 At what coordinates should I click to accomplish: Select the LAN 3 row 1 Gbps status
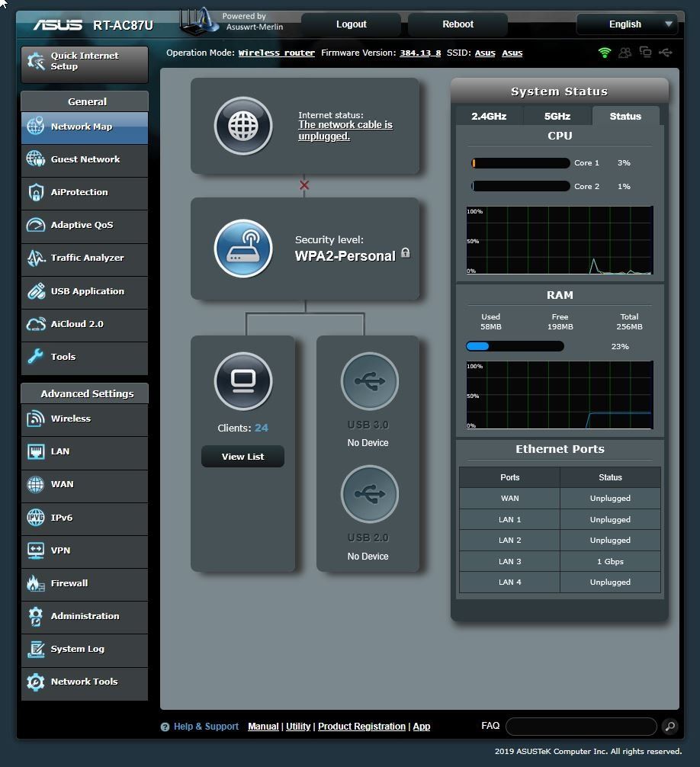pos(610,562)
